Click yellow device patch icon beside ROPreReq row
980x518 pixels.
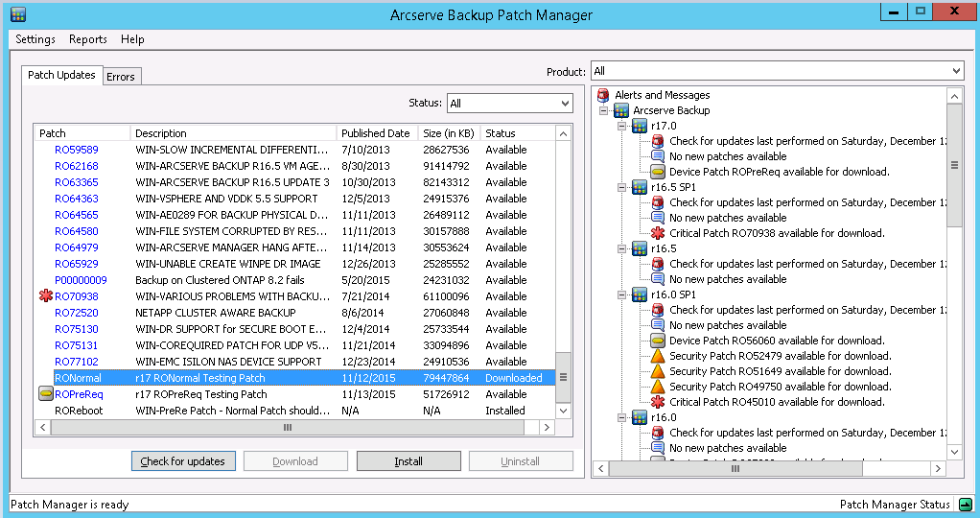click(x=46, y=393)
